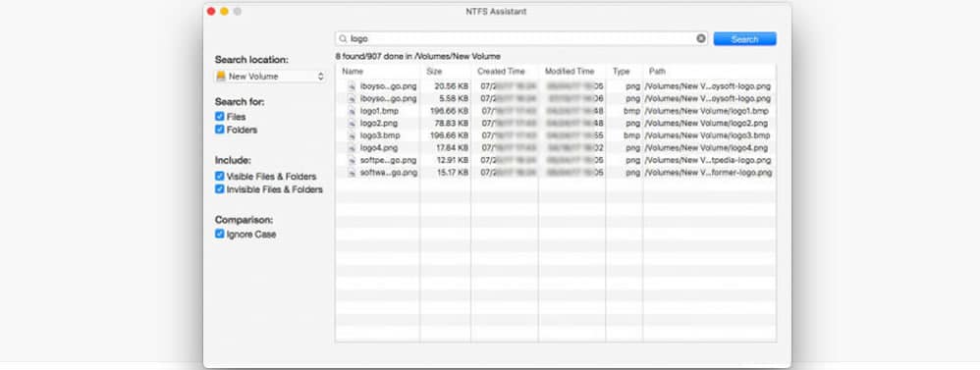
Task: Click the file icon of softpe...go.png
Action: click(x=352, y=160)
